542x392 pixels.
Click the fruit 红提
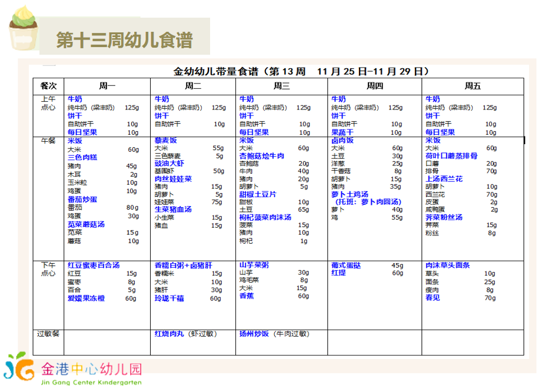click(x=338, y=273)
